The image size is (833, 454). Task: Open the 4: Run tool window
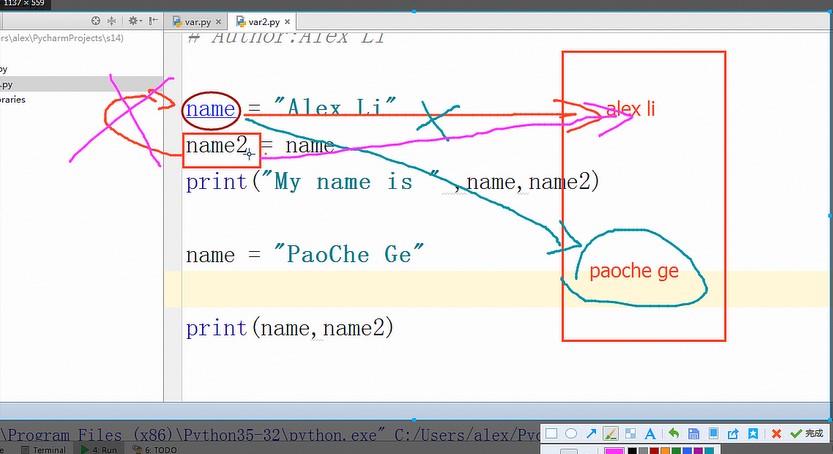click(x=99, y=450)
